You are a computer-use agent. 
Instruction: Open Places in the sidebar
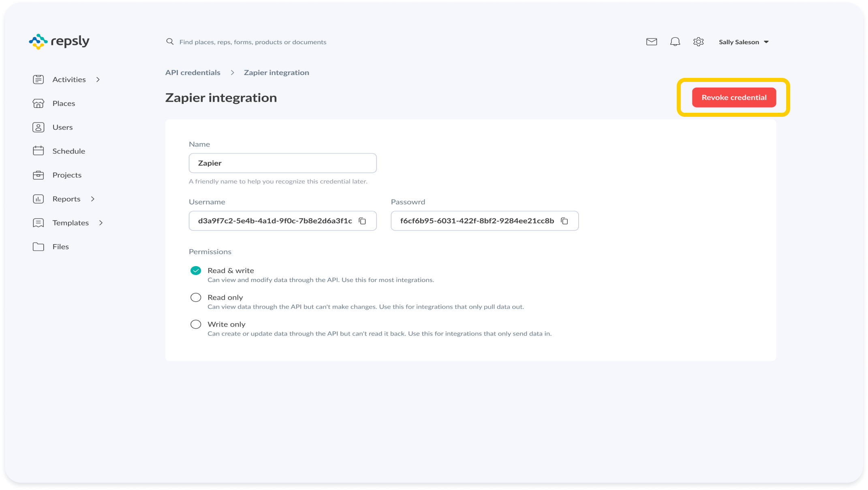pyautogui.click(x=64, y=103)
